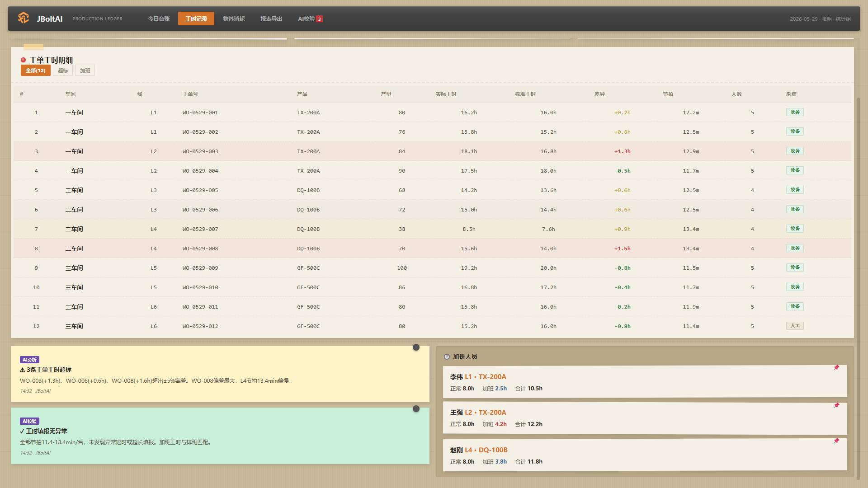Click the round pin on the yellow AI分析 note
The image size is (868, 488).
(x=416, y=347)
